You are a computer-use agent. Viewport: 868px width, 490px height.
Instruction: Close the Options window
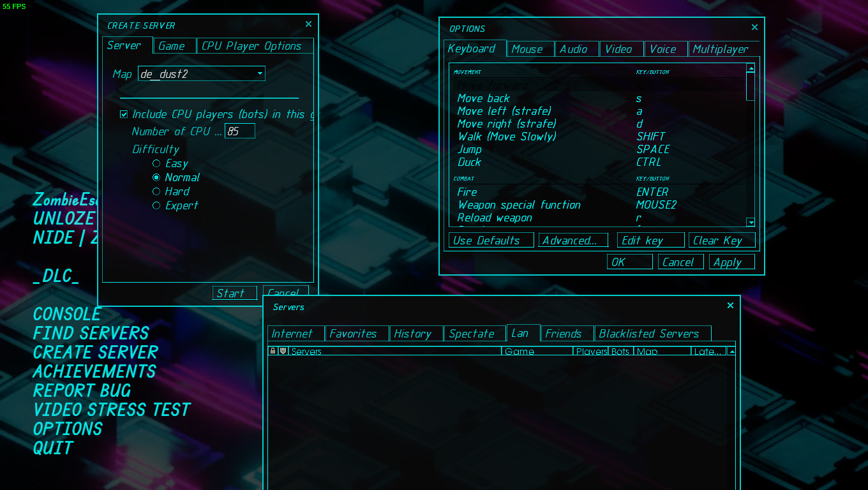click(x=754, y=27)
